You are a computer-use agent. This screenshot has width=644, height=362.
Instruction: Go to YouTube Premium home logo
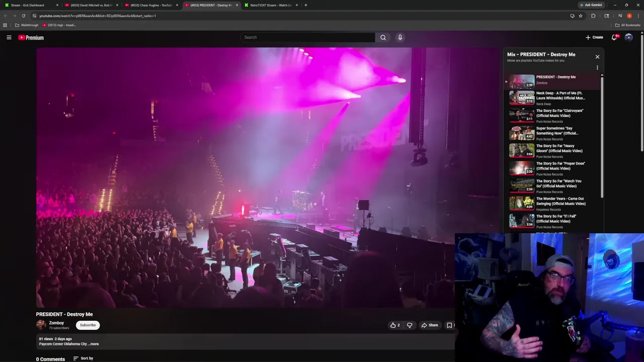(31, 38)
